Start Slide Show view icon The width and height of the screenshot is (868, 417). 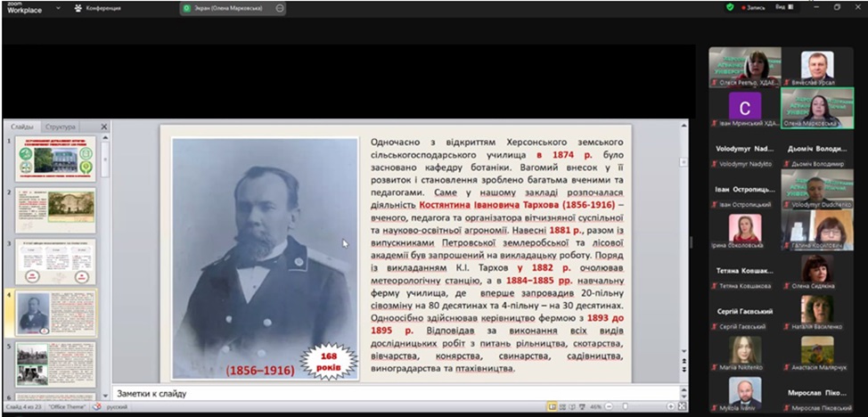(580, 407)
